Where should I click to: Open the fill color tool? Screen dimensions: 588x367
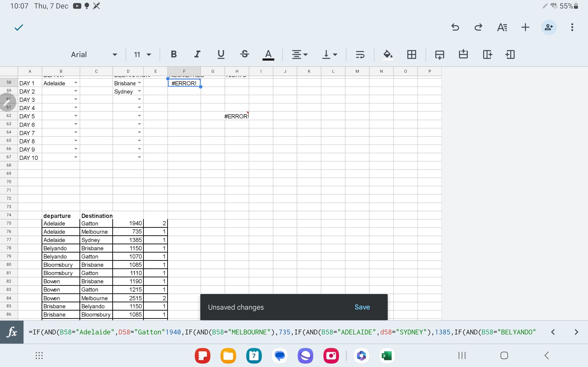point(387,54)
